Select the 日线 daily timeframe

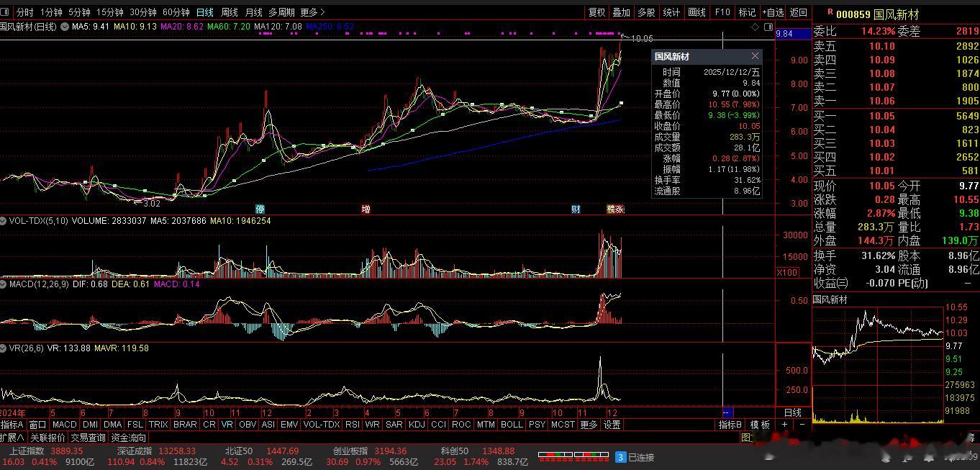(x=205, y=12)
